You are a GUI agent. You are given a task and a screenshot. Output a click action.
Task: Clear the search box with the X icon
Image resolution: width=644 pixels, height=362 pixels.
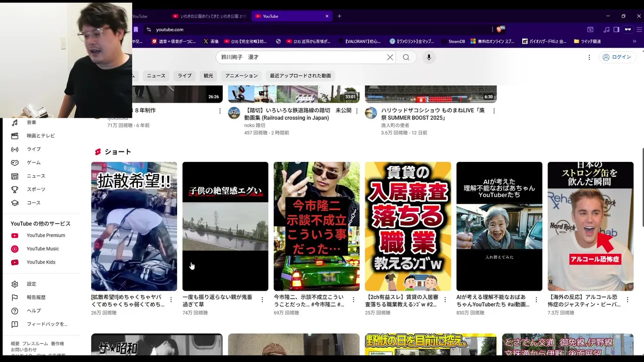390,57
